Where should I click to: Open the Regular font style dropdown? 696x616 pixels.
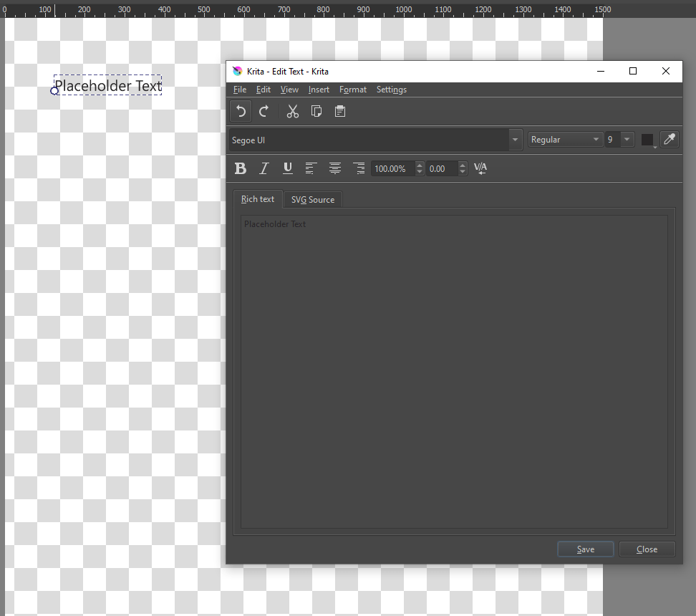[x=596, y=140]
